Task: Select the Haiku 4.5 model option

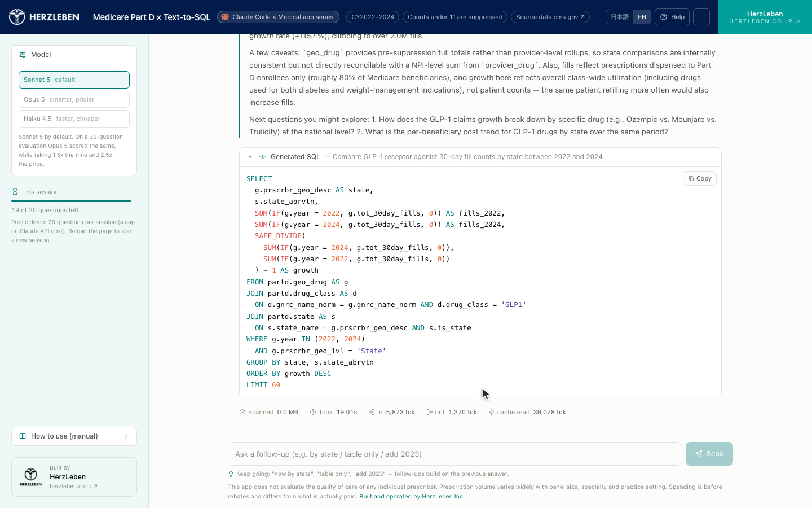Action: click(74, 119)
